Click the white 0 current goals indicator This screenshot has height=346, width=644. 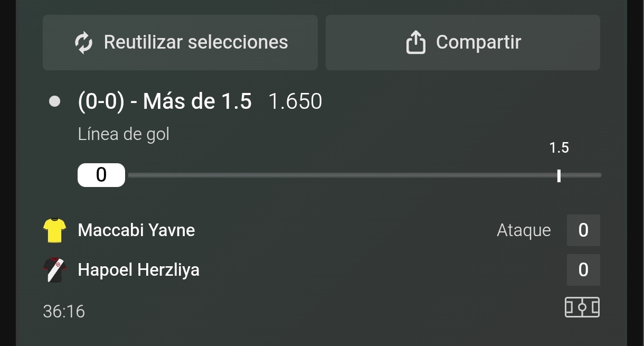[101, 175]
